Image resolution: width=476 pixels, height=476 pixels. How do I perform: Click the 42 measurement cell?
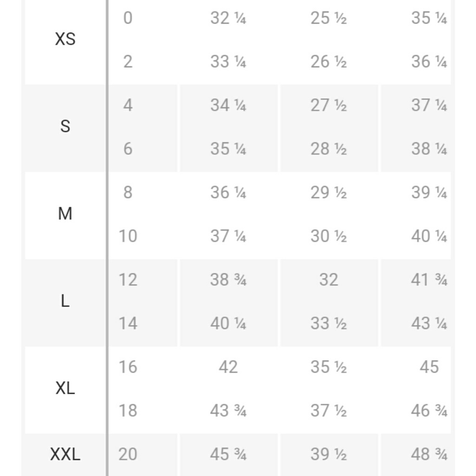pyautogui.click(x=228, y=367)
